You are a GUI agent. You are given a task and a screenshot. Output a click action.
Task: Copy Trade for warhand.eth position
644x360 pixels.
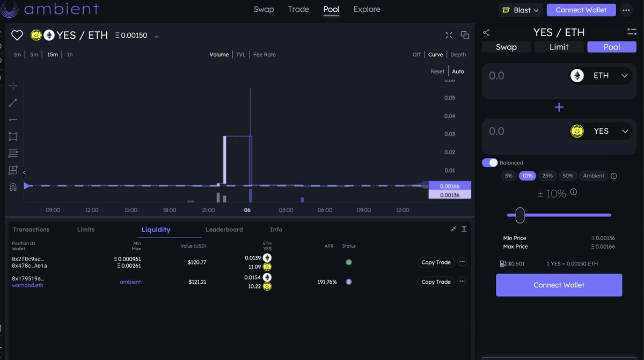coord(436,282)
